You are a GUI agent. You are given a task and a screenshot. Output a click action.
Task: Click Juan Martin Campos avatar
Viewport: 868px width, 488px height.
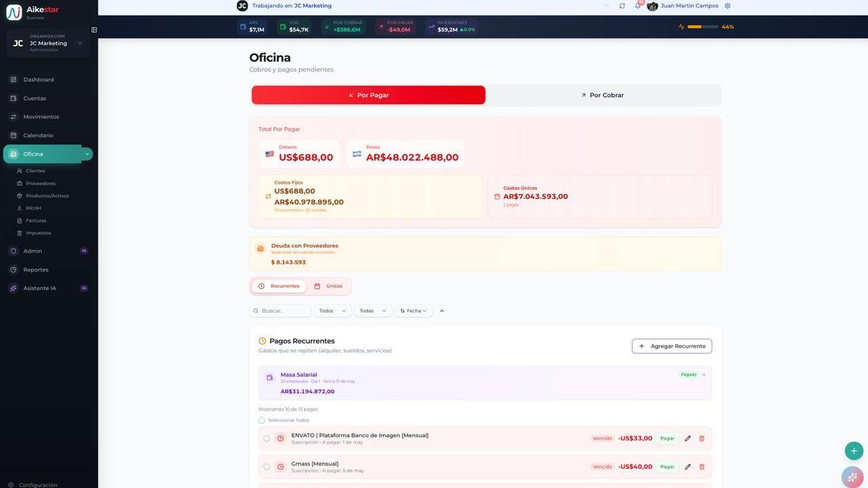point(652,6)
